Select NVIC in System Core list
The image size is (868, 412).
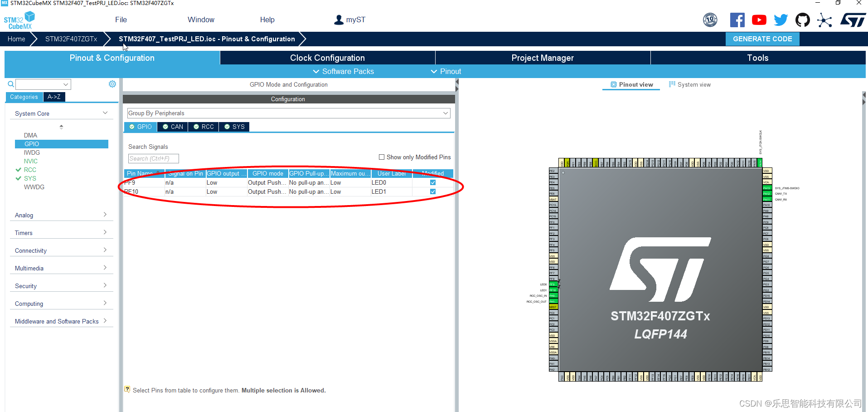point(31,161)
